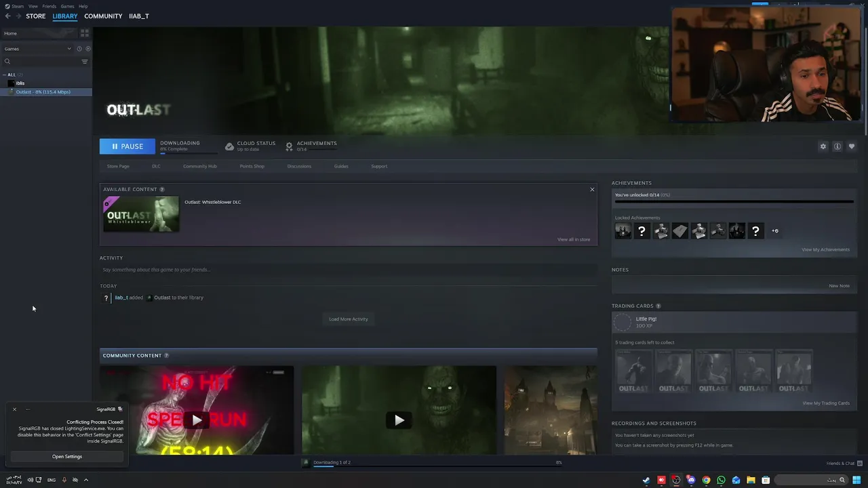Viewport: 868px width, 488px height.
Task: Create a New Note
Action: point(839,285)
